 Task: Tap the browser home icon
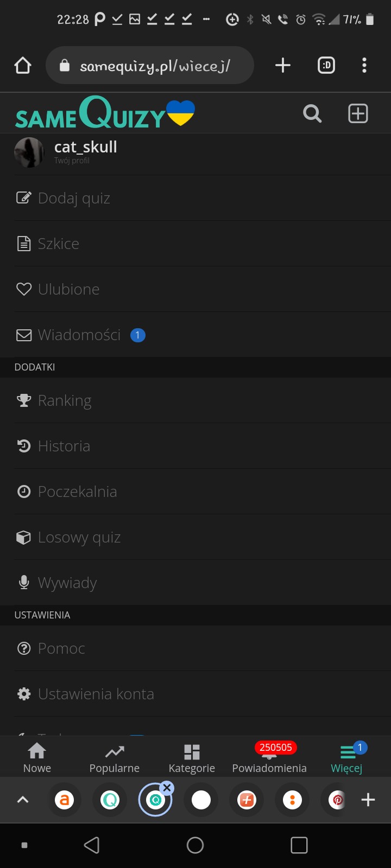(23, 66)
